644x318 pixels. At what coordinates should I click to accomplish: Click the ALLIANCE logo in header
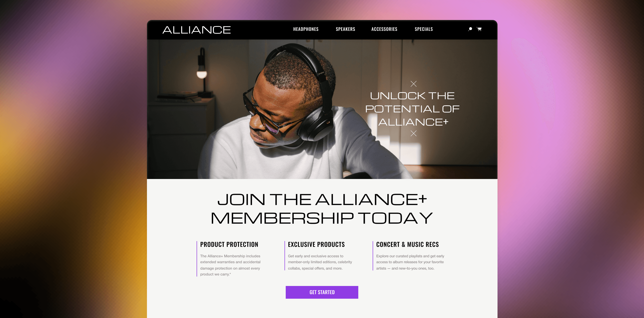[197, 30]
